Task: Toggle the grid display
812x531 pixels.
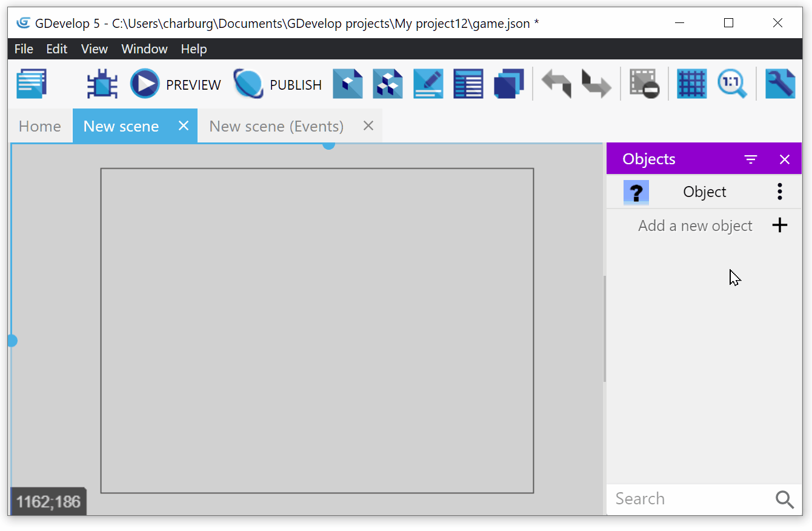Action: point(691,84)
